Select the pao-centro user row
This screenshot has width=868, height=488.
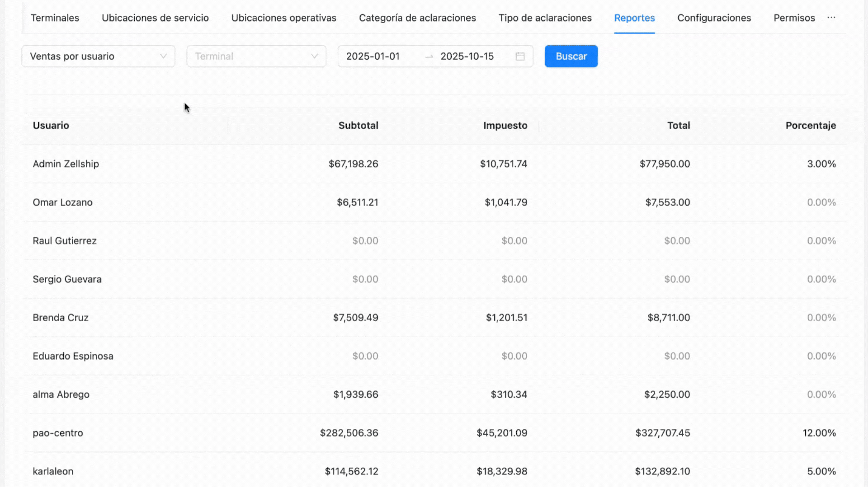tap(58, 433)
